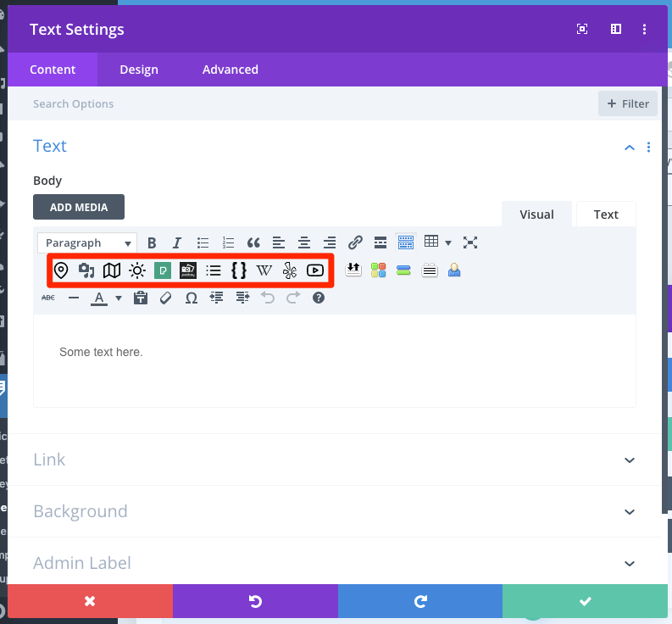Click the location pin icon in toolbar
Viewport: 672px width, 624px height.
coord(61,270)
